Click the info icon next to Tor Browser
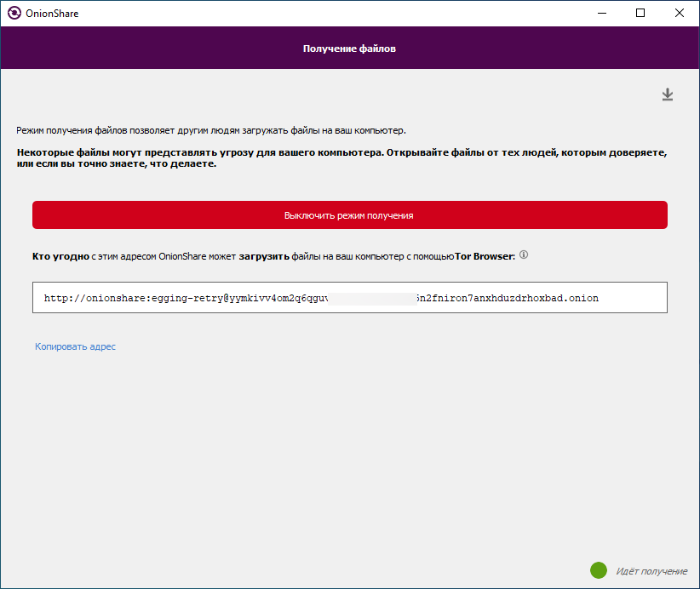This screenshot has height=589, width=700. click(524, 254)
